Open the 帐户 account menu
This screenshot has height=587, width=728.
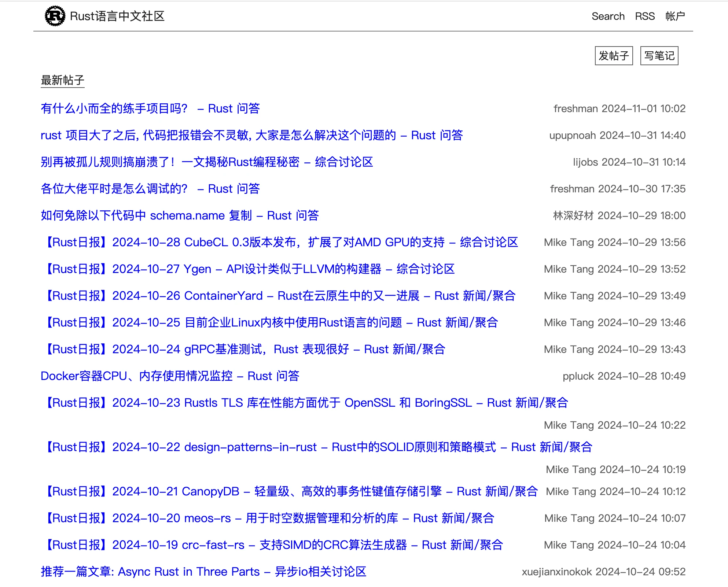(675, 16)
